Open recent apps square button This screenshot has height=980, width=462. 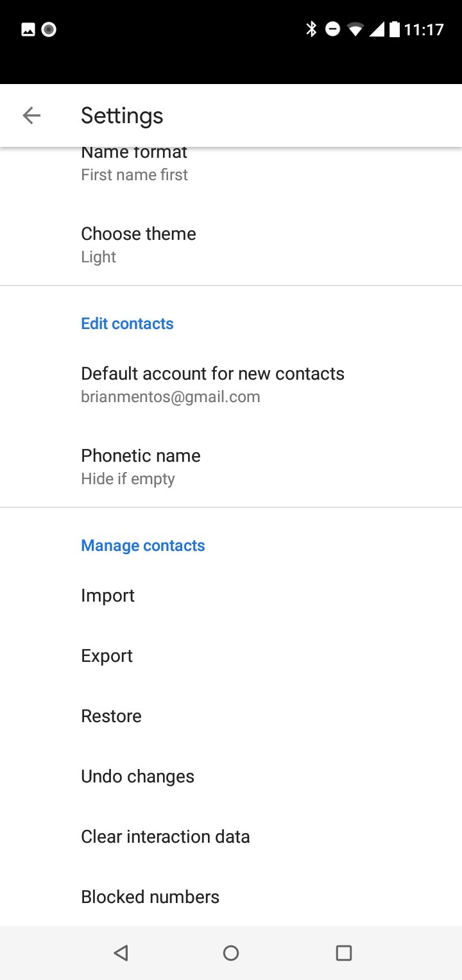[344, 953]
